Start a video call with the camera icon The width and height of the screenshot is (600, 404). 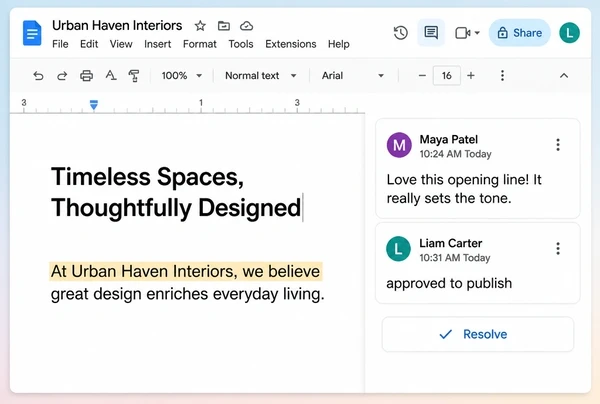[463, 33]
